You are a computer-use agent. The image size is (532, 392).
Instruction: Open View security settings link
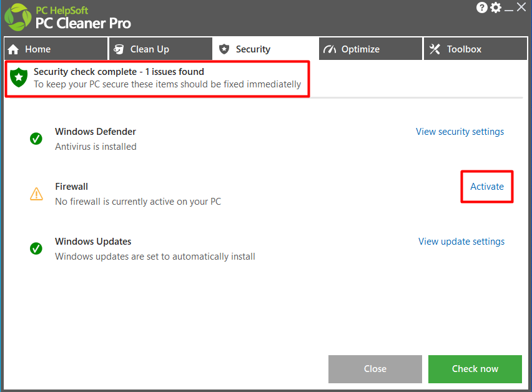pyautogui.click(x=460, y=132)
